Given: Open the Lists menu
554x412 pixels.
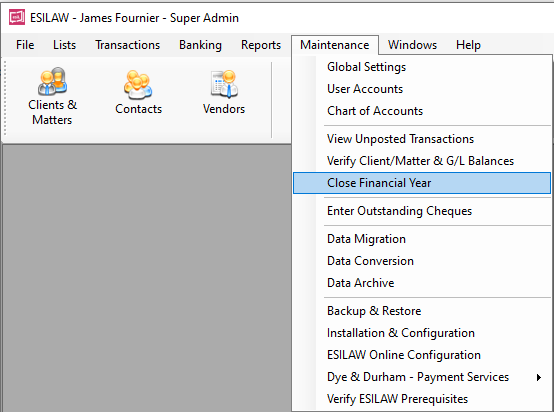Looking at the screenshot, I should (x=64, y=45).
